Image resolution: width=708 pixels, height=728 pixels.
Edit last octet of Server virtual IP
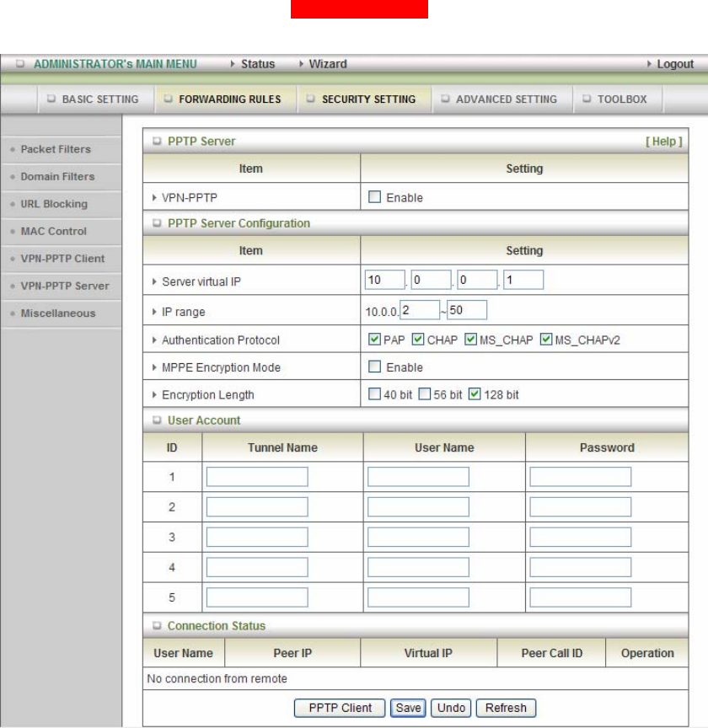[x=523, y=280]
